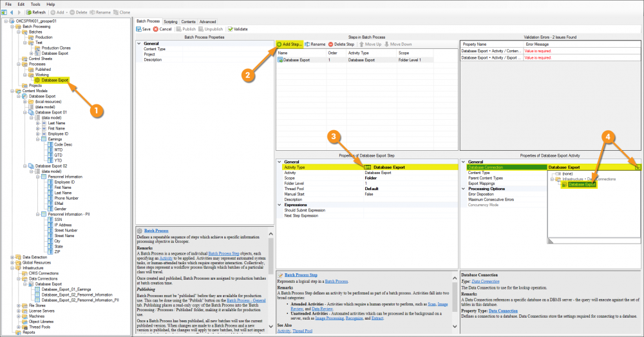Click the Publish button
Image resolution: width=644 pixels, height=337 pixels.
tap(186, 29)
